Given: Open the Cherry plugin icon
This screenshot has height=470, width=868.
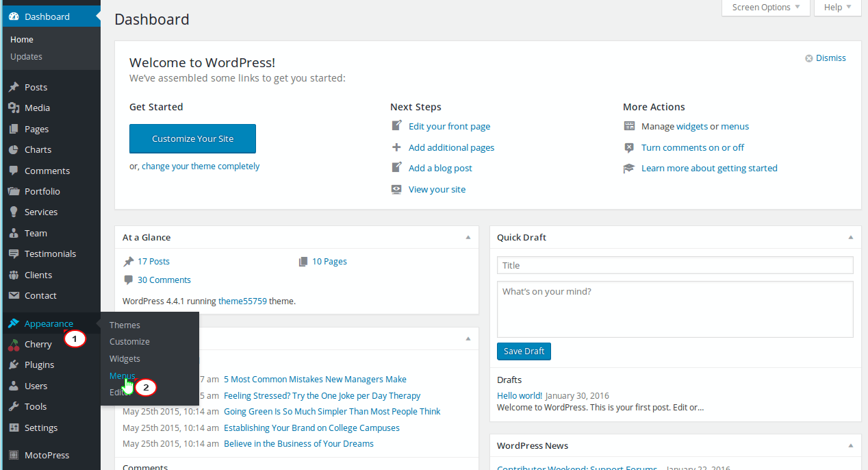Looking at the screenshot, I should pyautogui.click(x=14, y=344).
